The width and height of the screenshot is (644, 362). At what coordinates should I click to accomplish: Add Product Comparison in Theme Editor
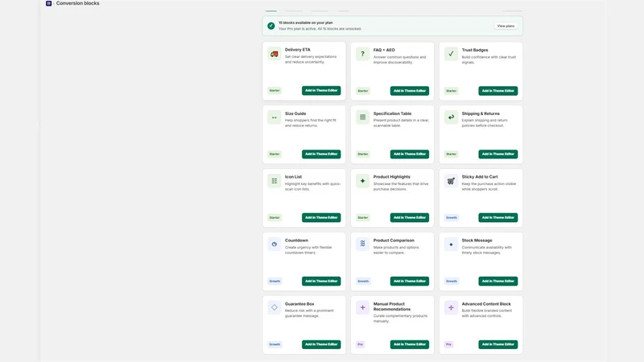pyautogui.click(x=410, y=281)
